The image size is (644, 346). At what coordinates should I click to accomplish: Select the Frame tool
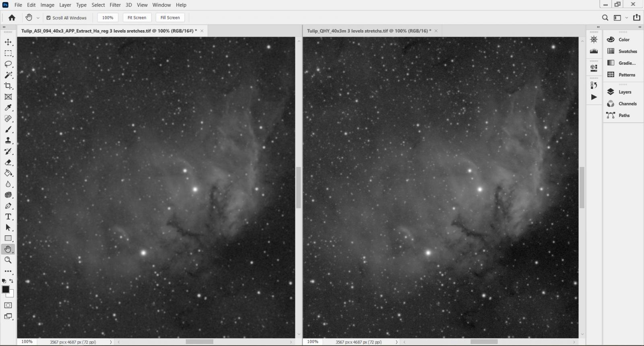(8, 97)
